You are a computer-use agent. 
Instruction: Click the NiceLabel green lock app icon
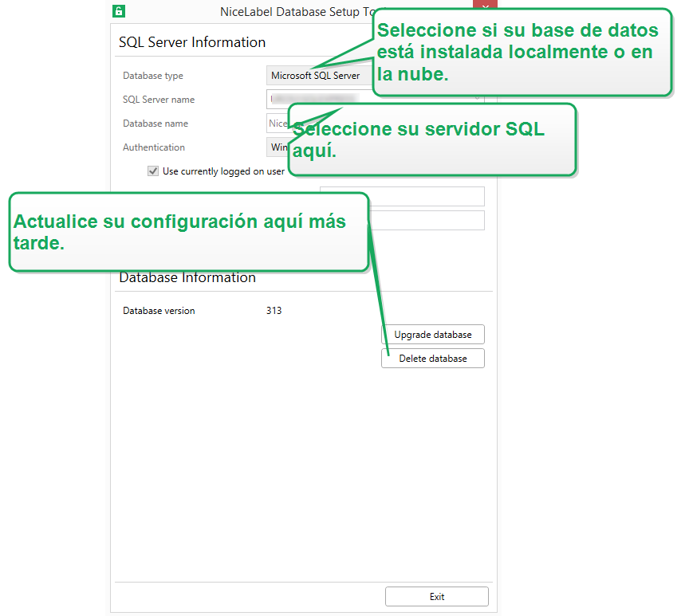[119, 11]
